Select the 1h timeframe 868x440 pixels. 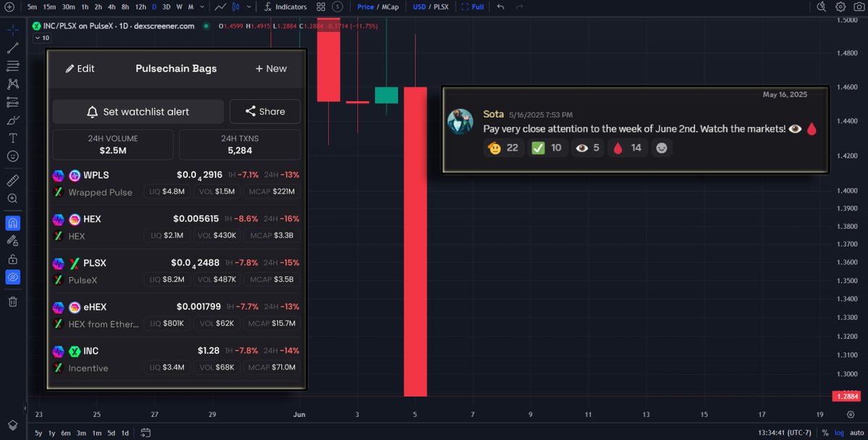[85, 7]
